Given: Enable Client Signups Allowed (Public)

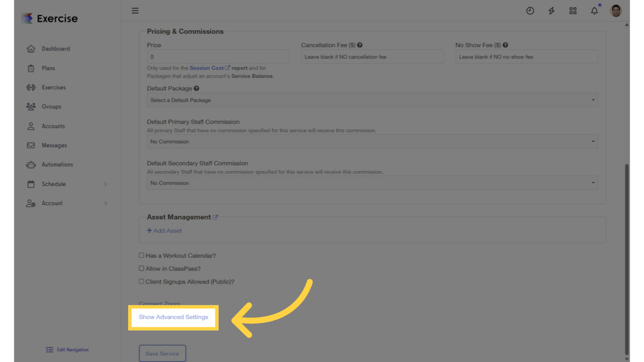Looking at the screenshot, I should click(141, 281).
